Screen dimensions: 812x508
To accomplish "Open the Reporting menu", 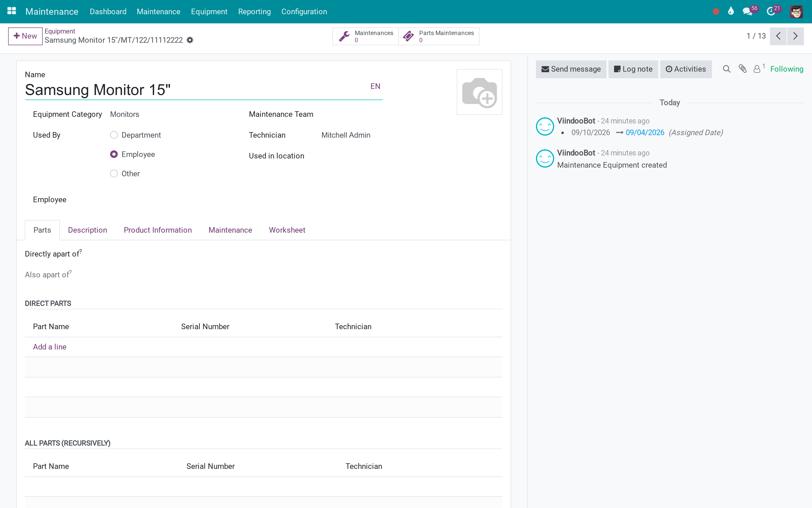I will point(254,11).
